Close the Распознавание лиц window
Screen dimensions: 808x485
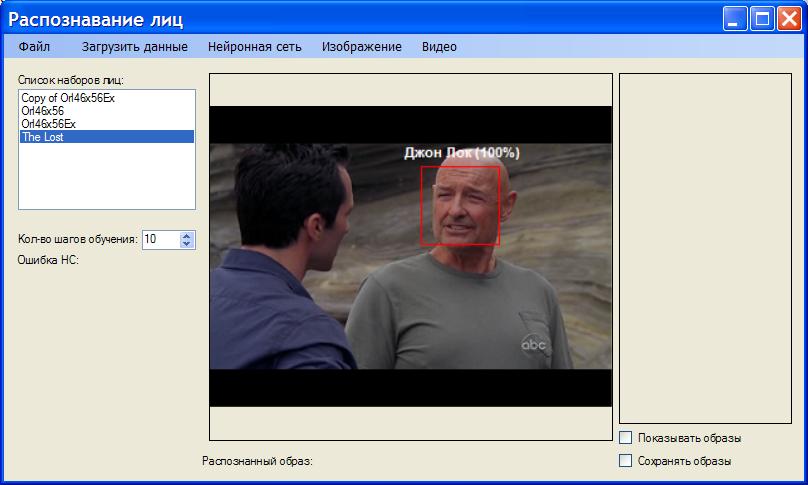pyautogui.click(x=789, y=19)
